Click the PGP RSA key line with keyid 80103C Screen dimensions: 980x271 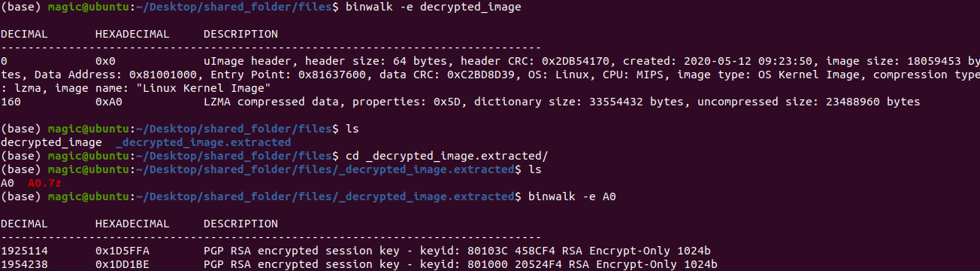click(460, 251)
